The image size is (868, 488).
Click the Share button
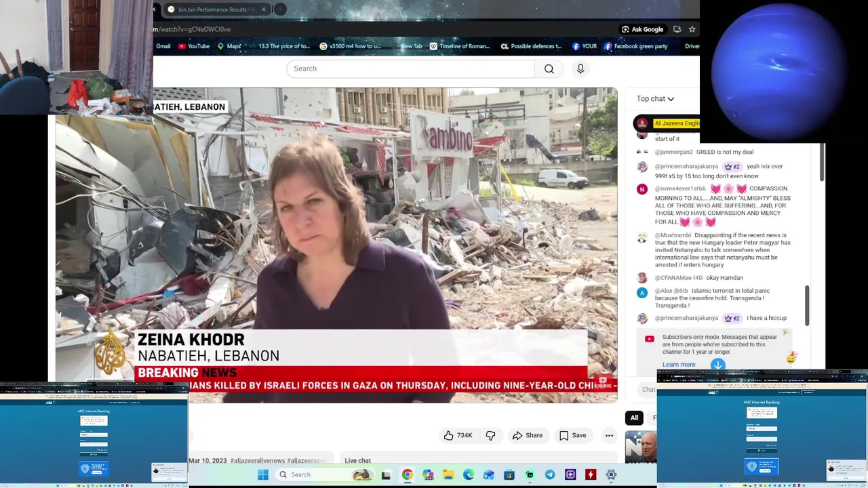528,435
